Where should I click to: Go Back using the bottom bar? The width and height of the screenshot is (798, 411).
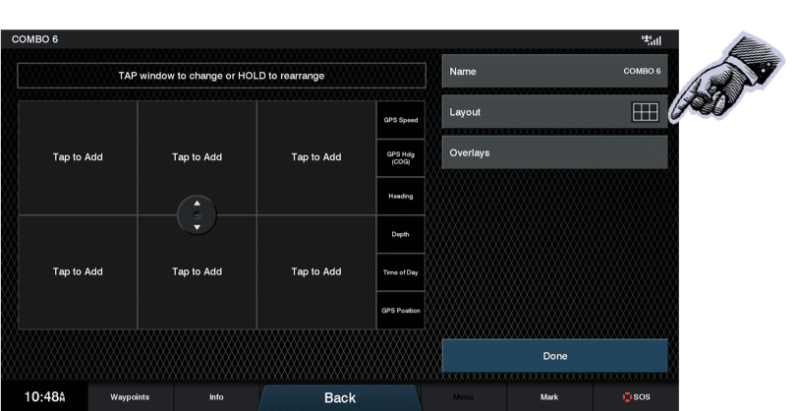tap(340, 398)
